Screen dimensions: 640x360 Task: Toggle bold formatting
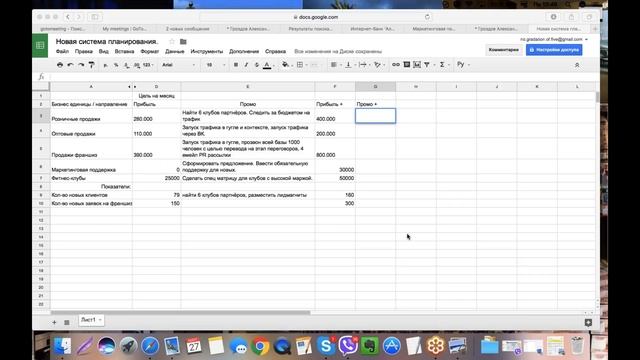(x=236, y=65)
